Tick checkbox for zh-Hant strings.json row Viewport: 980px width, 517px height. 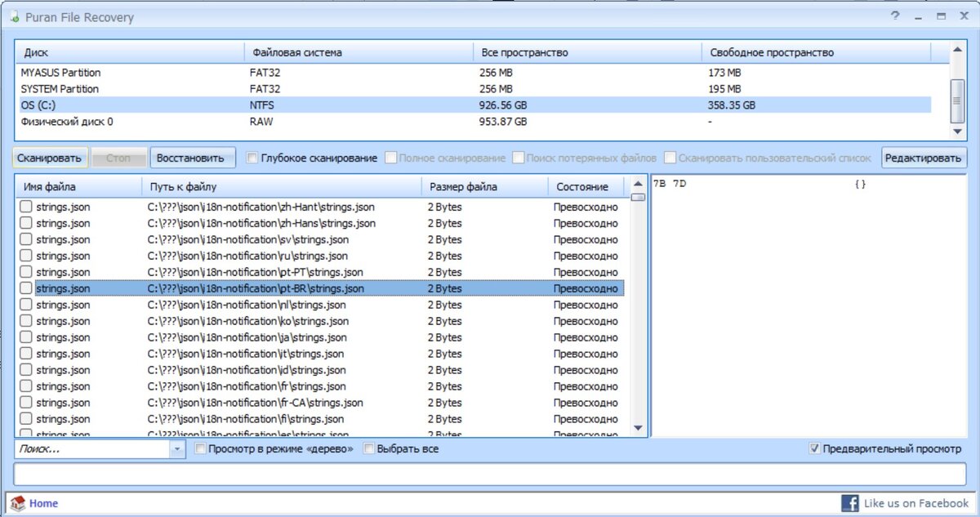tap(26, 207)
